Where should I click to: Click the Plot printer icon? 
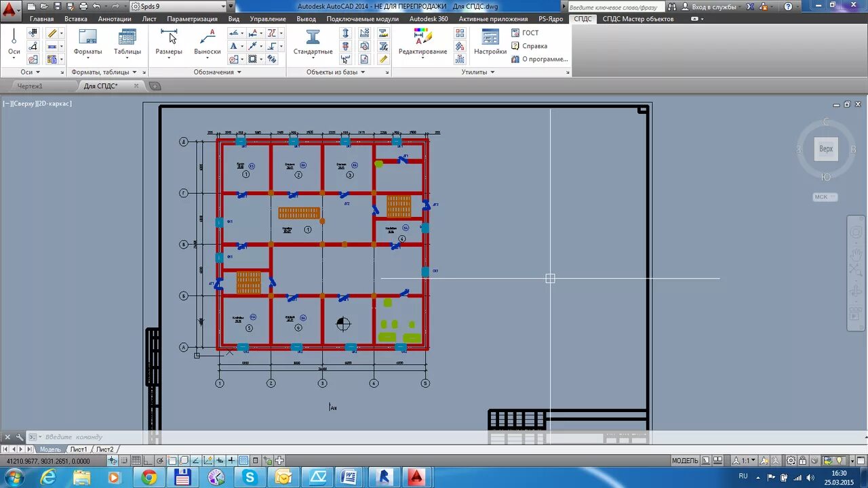tap(83, 6)
